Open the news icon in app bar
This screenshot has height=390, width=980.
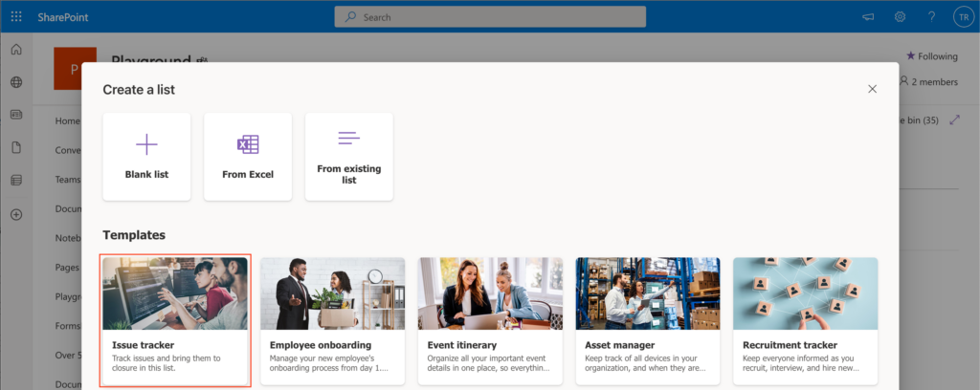point(16,114)
